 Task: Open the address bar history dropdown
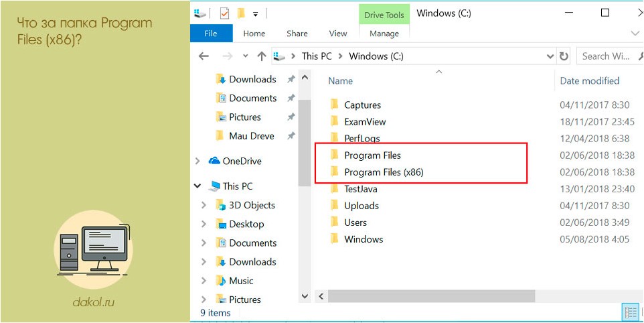click(550, 56)
